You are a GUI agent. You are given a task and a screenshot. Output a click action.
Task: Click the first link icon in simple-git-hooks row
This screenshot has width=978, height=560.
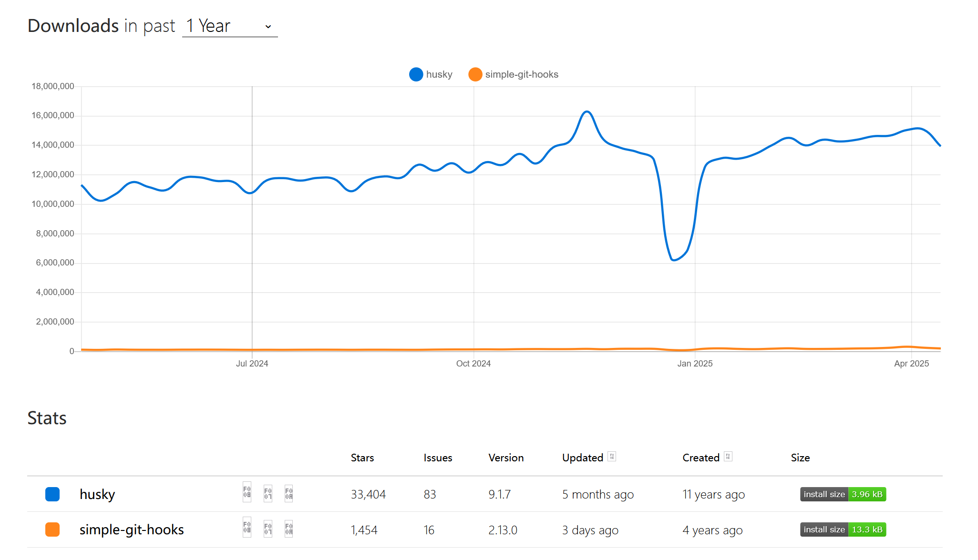tap(247, 528)
